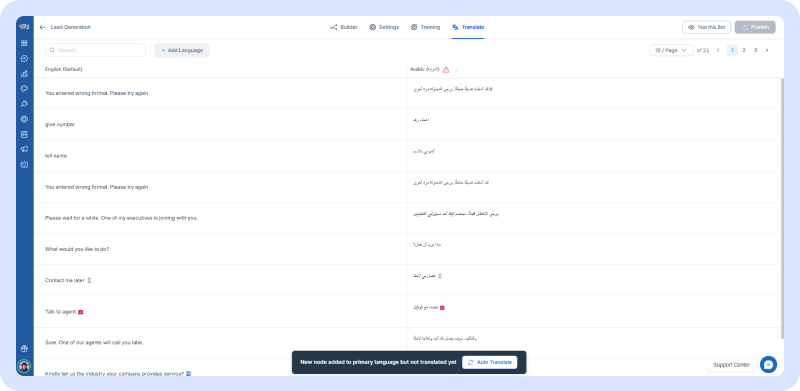Open the chat bubble widget
This screenshot has height=391, width=800.
click(x=768, y=364)
